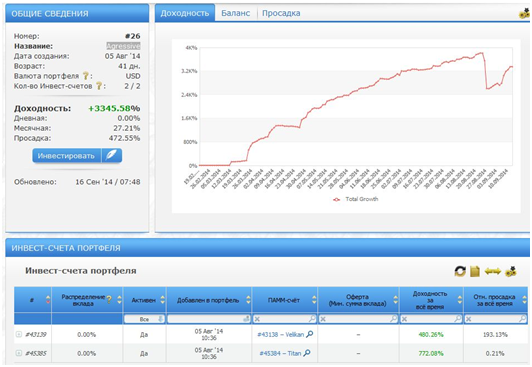Clear the Отн. просадка filter with X

point(469,319)
